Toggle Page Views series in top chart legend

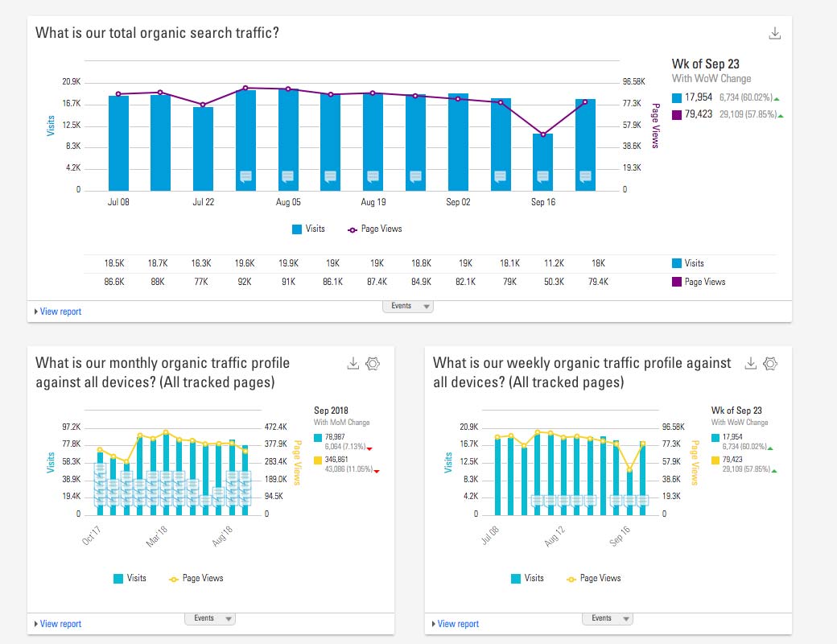374,229
